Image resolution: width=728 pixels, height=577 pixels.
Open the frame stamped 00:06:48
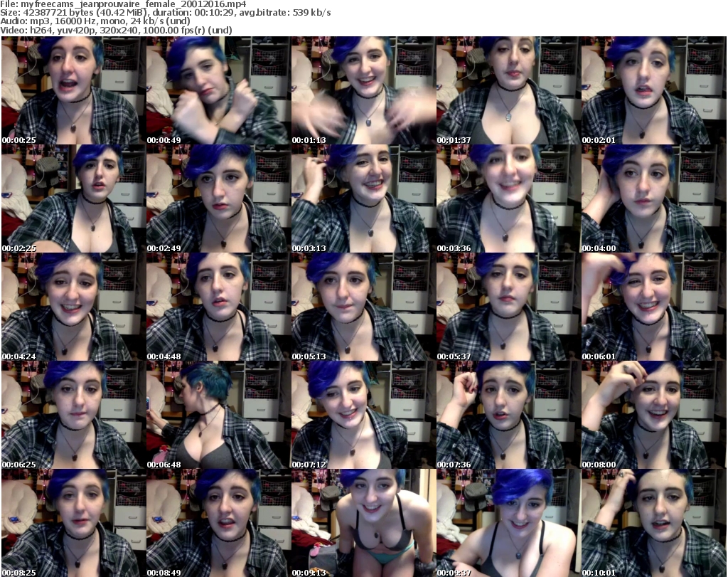coord(218,415)
